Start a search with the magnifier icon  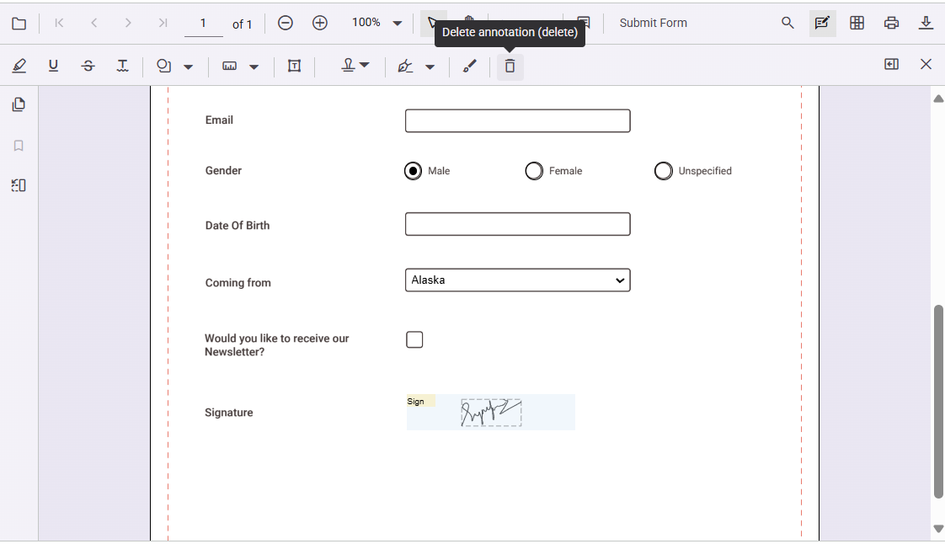pos(787,23)
